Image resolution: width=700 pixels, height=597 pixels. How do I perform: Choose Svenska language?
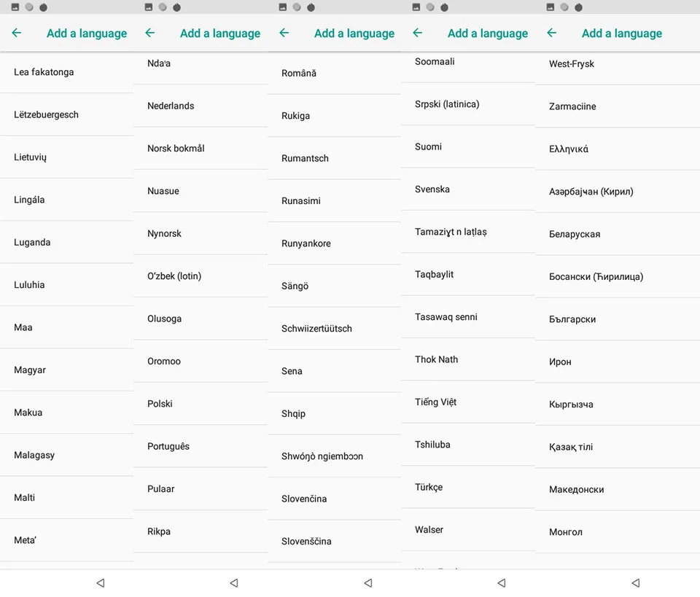(x=468, y=190)
